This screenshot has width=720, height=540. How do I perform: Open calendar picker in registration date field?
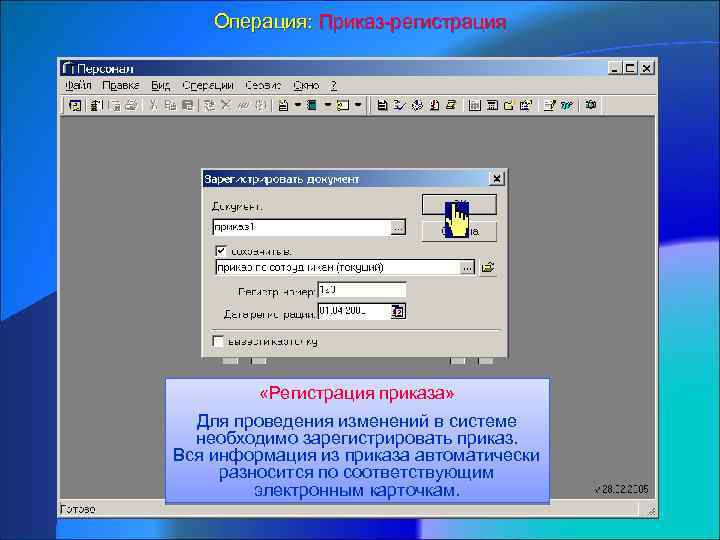click(399, 311)
